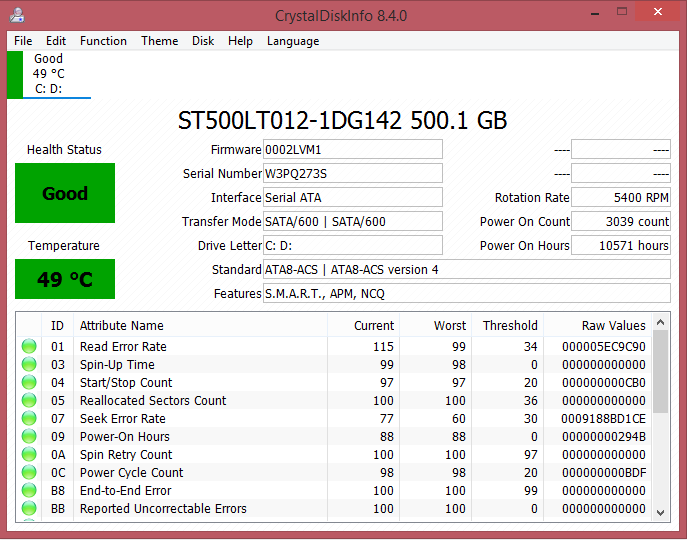
Task: Click the Interface field Serial ATA
Action: [x=353, y=197]
